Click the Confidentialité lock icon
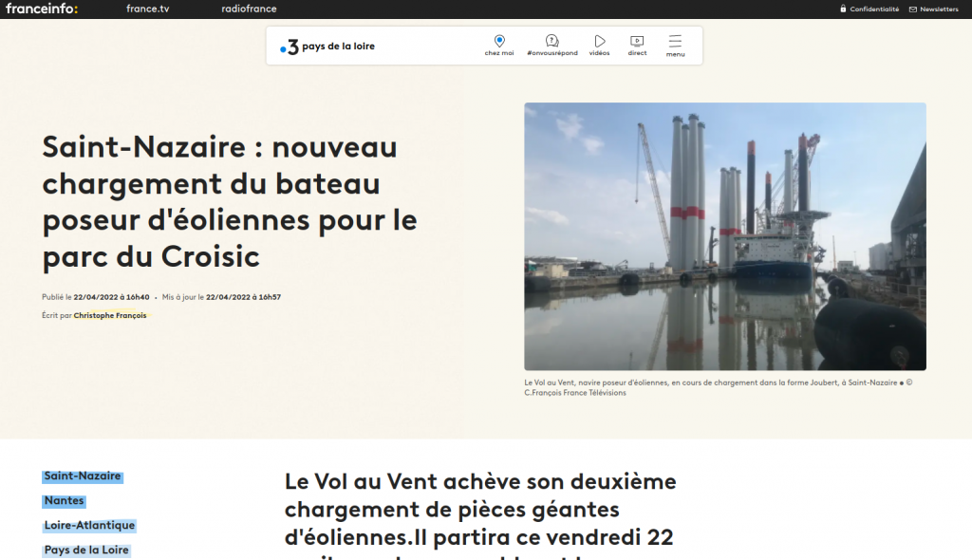 [x=843, y=9]
